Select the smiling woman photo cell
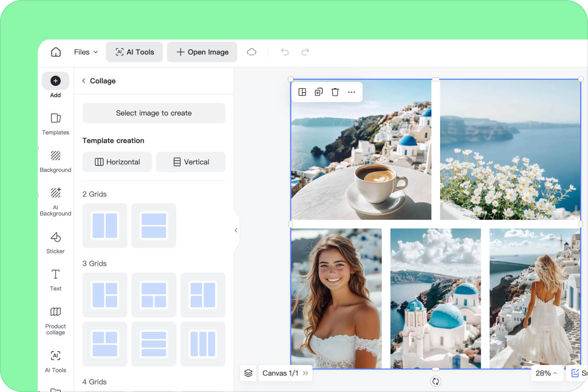The image size is (588, 392). coord(336,298)
